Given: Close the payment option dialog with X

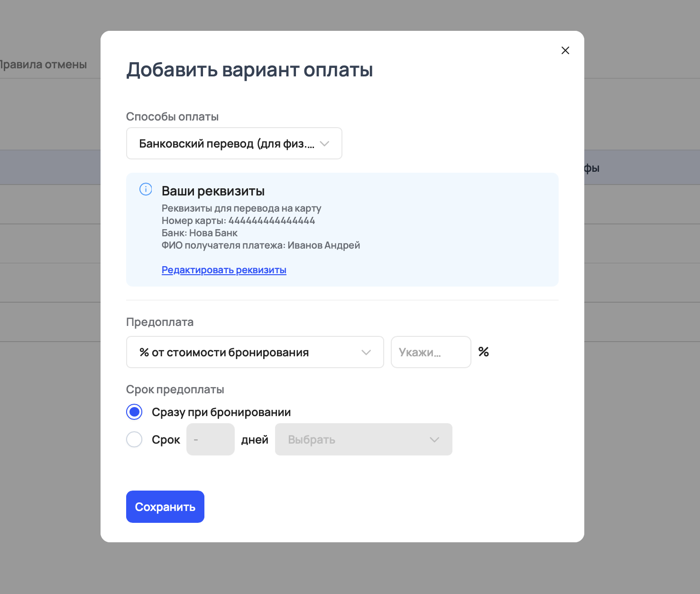Looking at the screenshot, I should 565,51.
